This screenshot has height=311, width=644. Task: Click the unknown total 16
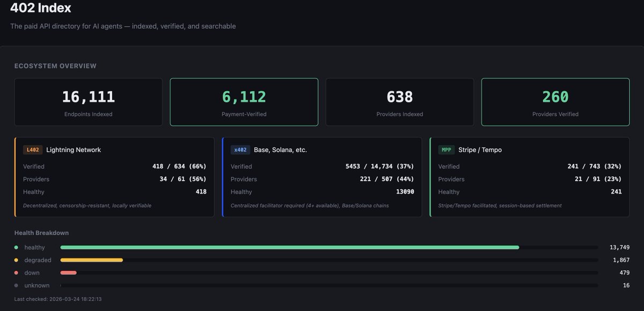(x=626, y=286)
